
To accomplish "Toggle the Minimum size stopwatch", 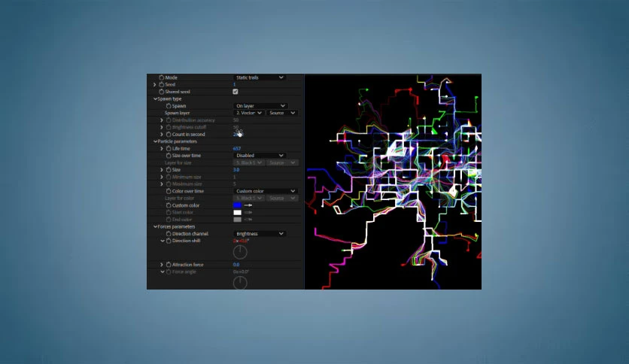I will click(169, 177).
